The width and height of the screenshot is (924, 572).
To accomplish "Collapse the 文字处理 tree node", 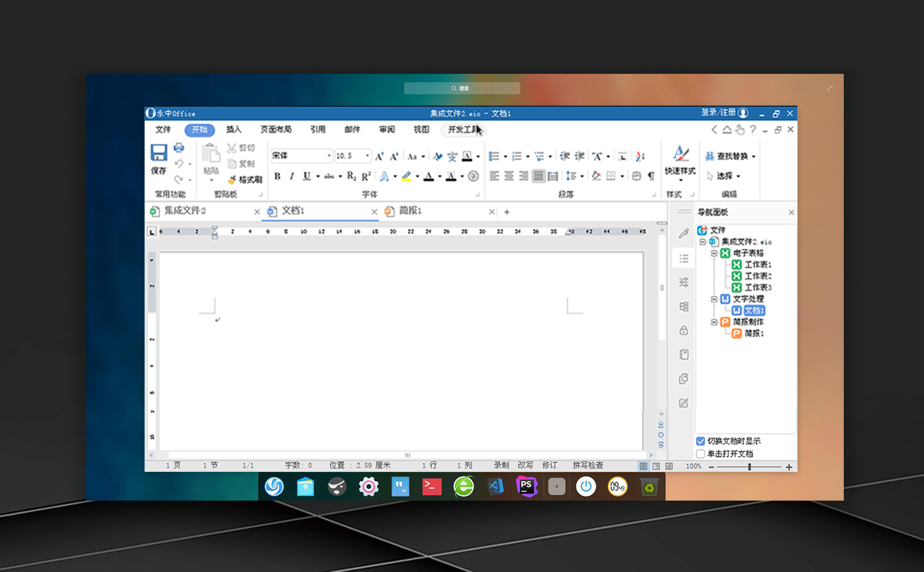I will click(714, 299).
